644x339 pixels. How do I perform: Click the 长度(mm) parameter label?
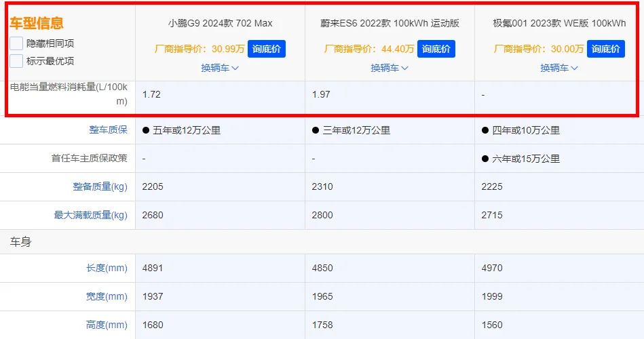107,268
